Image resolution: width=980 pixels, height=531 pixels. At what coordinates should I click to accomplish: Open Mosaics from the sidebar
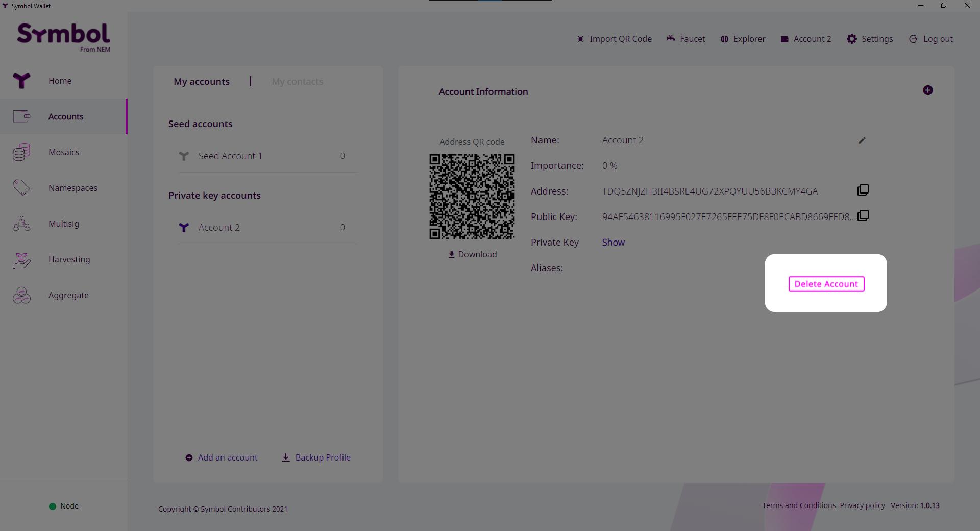pyautogui.click(x=64, y=152)
